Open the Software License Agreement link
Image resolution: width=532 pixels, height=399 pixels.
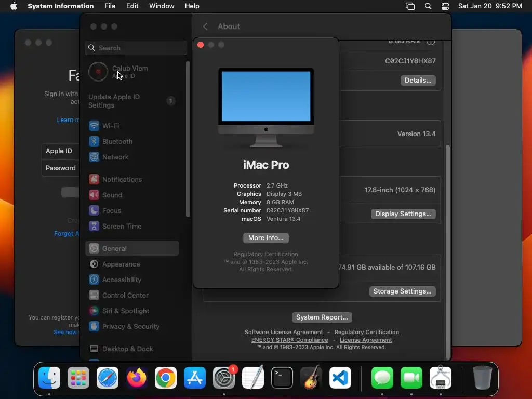point(284,332)
